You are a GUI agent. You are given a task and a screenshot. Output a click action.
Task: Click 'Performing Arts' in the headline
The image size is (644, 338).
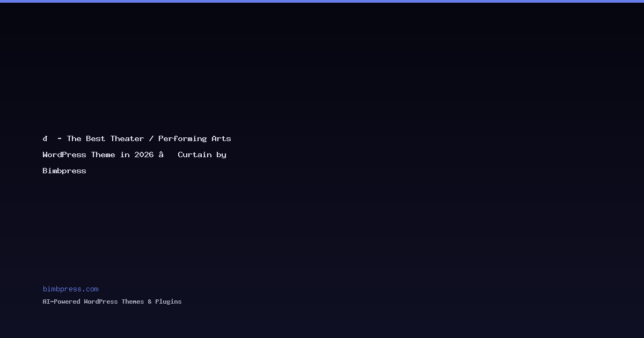[194, 138]
